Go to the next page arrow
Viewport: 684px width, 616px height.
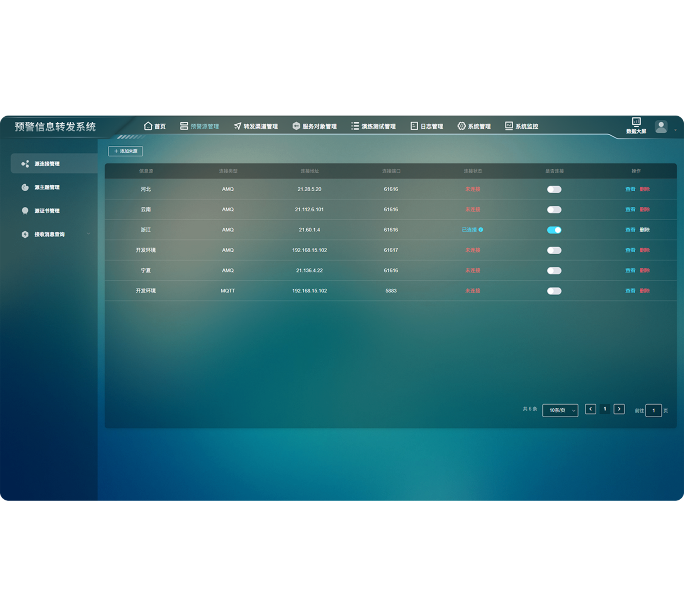coord(619,409)
